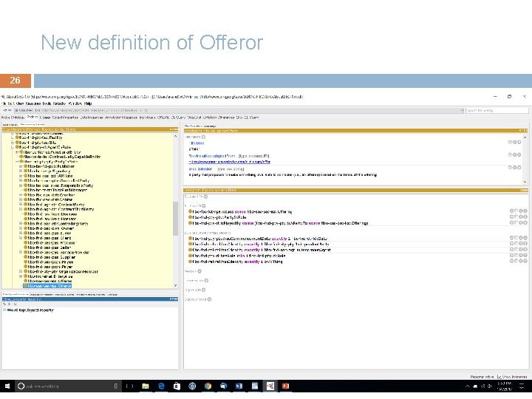Click the back navigation arrow in toolbar
The image size is (532, 399).
[x=4, y=111]
